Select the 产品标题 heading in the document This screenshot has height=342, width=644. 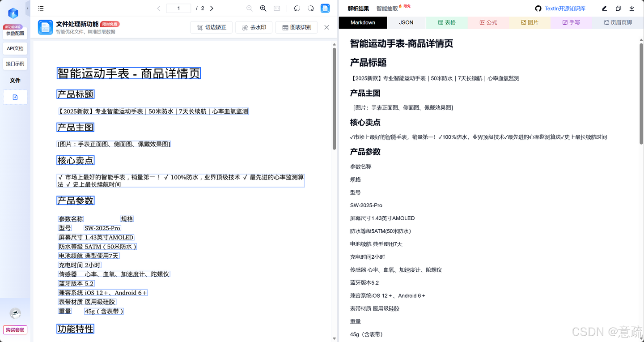(76, 94)
